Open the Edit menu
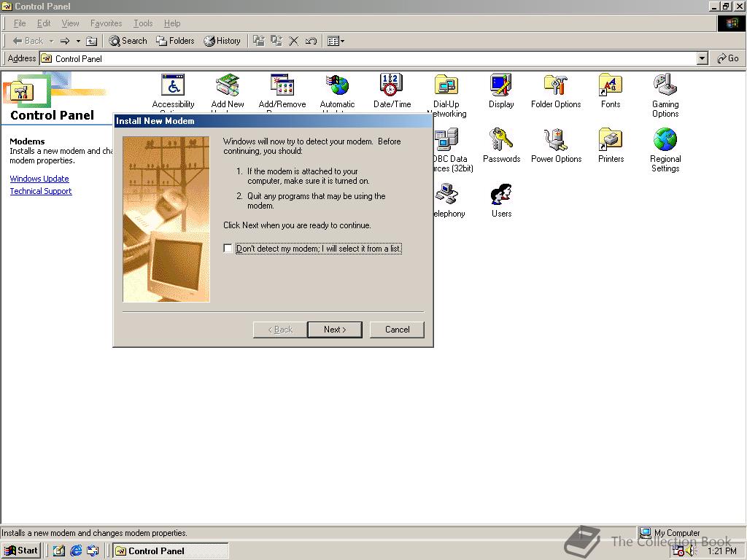The image size is (747, 560). [x=44, y=23]
